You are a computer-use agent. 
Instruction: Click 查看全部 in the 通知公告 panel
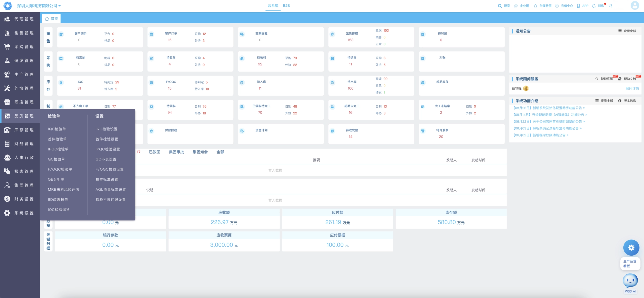627,31
